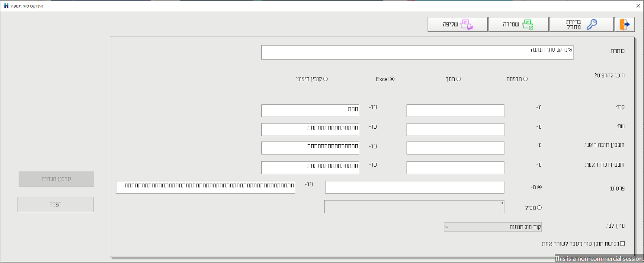The image size is (644, 263).
Task: Select the פרטים from-range radio button
Action: [x=539, y=187]
